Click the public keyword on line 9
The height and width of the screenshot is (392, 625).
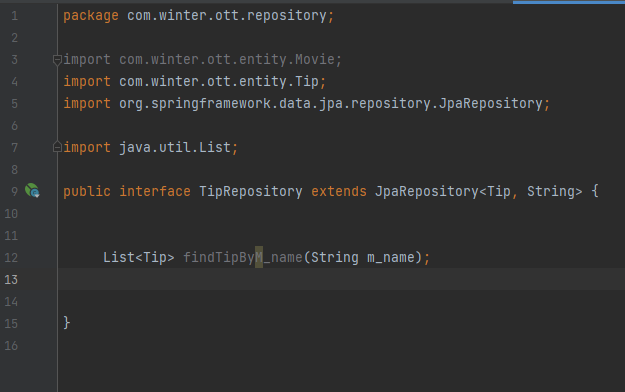pos(87,191)
